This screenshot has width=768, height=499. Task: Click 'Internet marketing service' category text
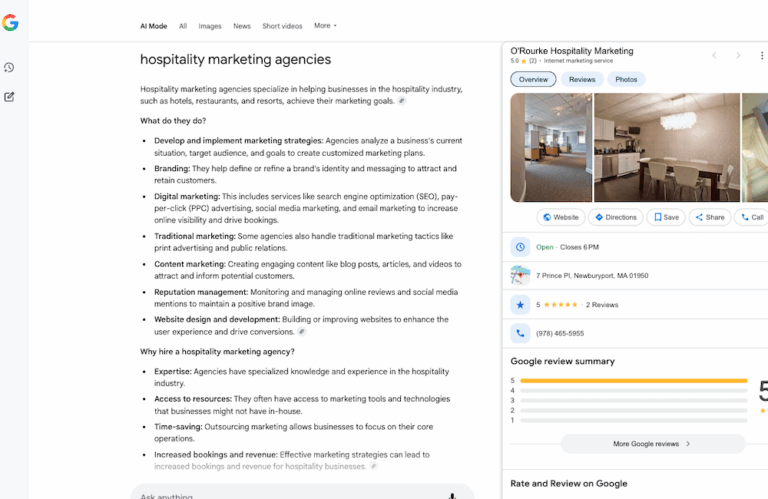tap(578, 61)
